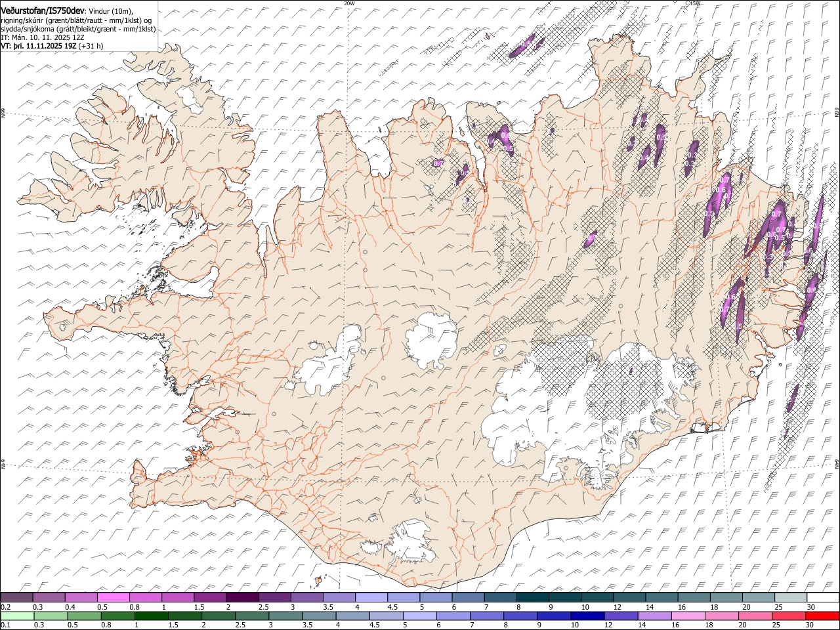Click the '15W' longitude label
The width and height of the screenshot is (840, 630).
695,3
